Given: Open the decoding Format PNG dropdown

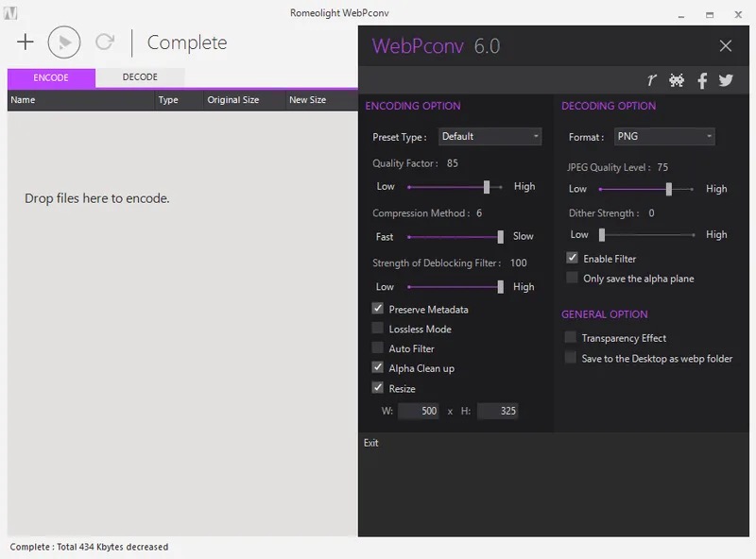Looking at the screenshot, I should pyautogui.click(x=664, y=136).
